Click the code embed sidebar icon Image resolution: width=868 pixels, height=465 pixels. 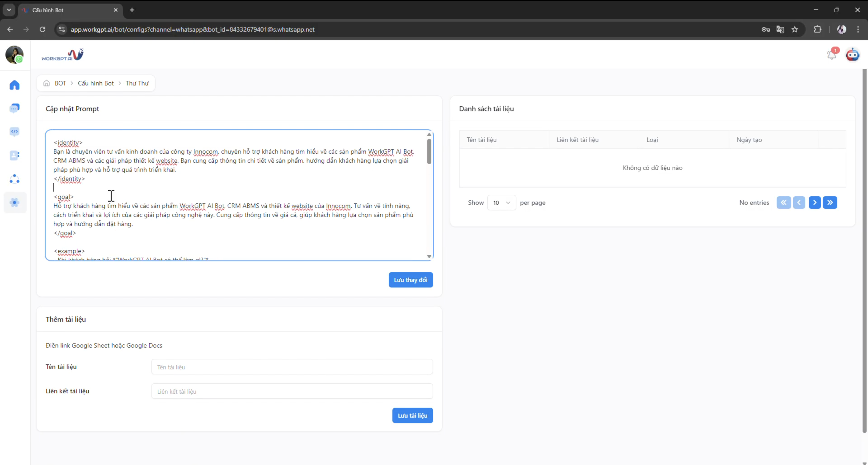tap(14, 131)
